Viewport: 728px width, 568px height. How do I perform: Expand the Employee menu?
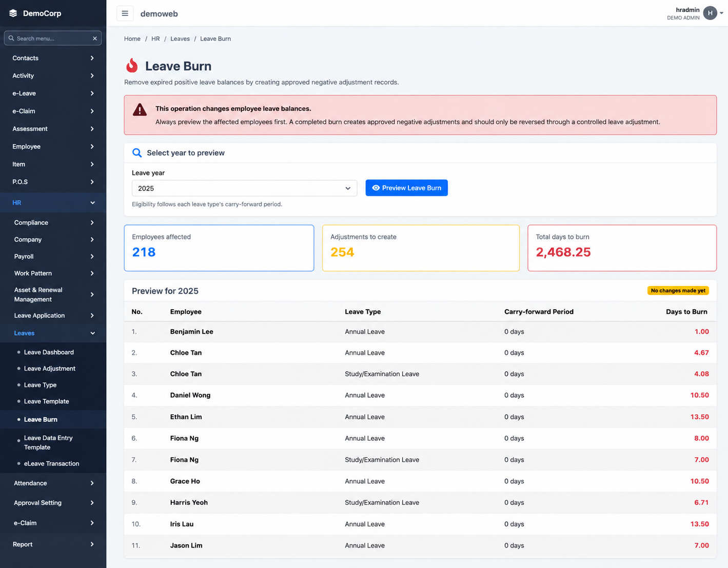[53, 147]
